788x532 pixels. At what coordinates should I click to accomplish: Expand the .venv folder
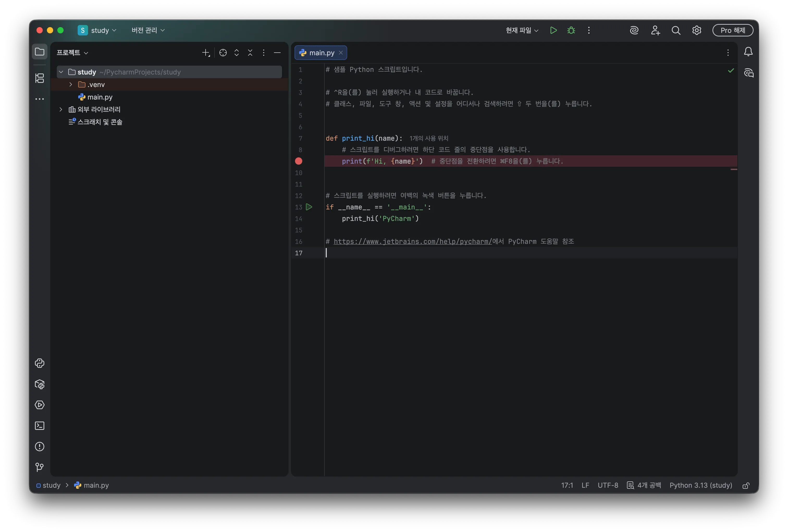click(71, 84)
